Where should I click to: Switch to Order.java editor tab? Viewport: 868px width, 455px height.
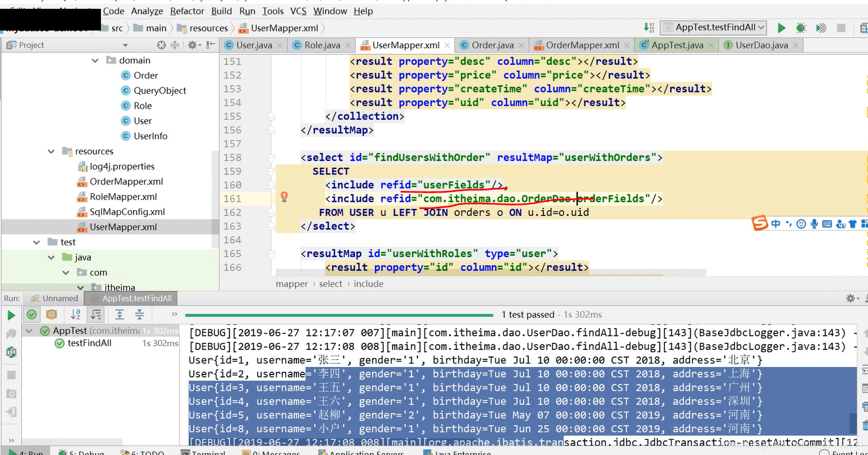coord(492,45)
